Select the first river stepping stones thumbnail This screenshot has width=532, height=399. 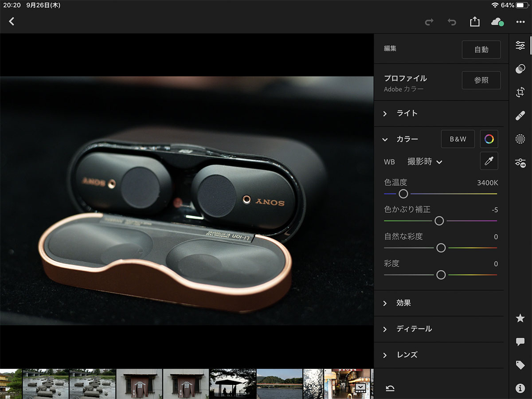point(46,384)
